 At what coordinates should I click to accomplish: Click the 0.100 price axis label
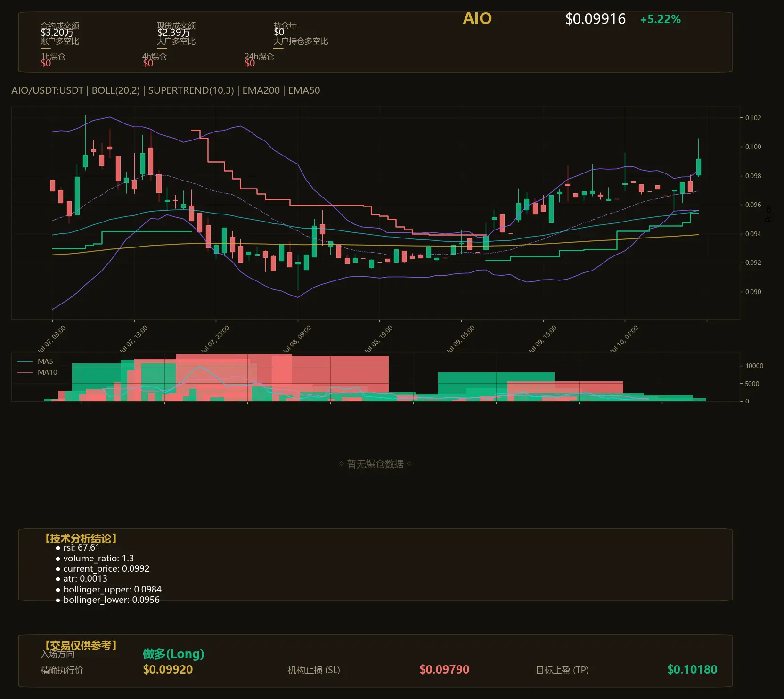[753, 147]
